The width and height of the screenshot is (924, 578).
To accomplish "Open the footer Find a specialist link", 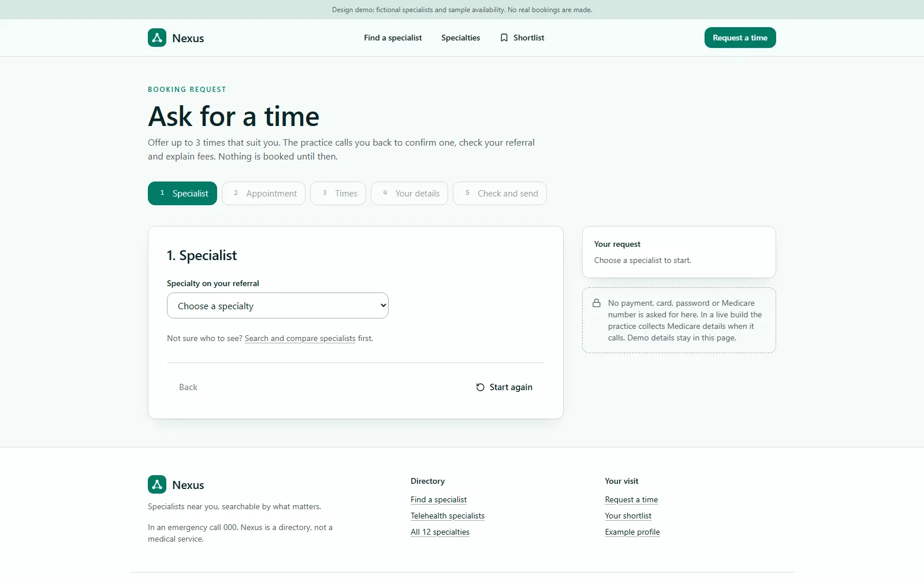I will pyautogui.click(x=439, y=500).
